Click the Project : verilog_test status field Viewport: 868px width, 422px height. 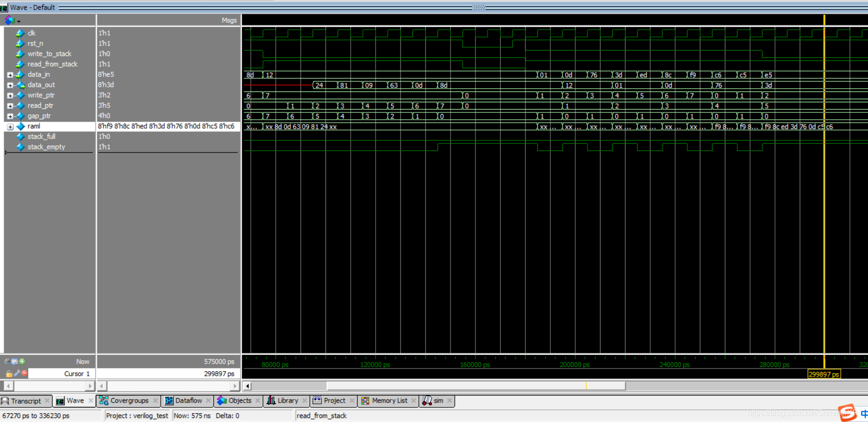coord(137,416)
